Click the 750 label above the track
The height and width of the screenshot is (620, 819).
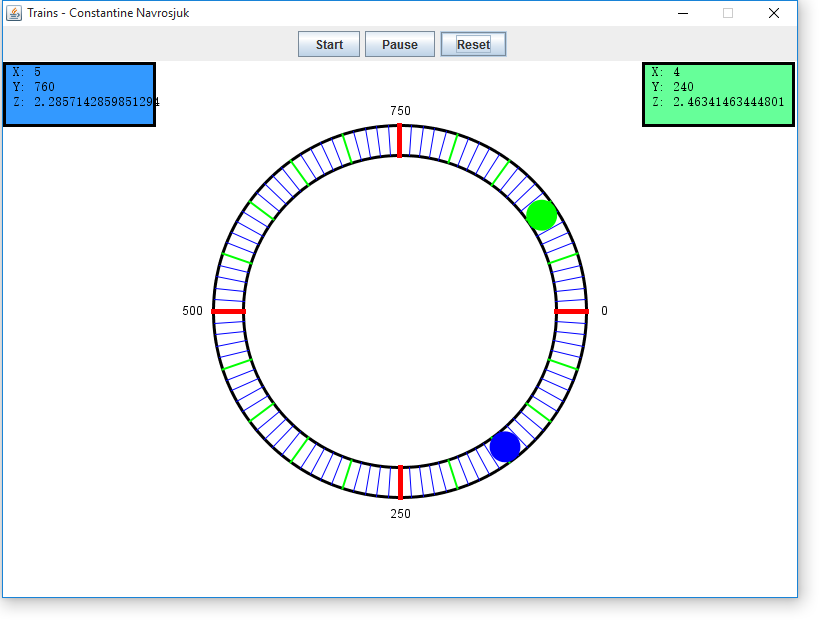[400, 111]
